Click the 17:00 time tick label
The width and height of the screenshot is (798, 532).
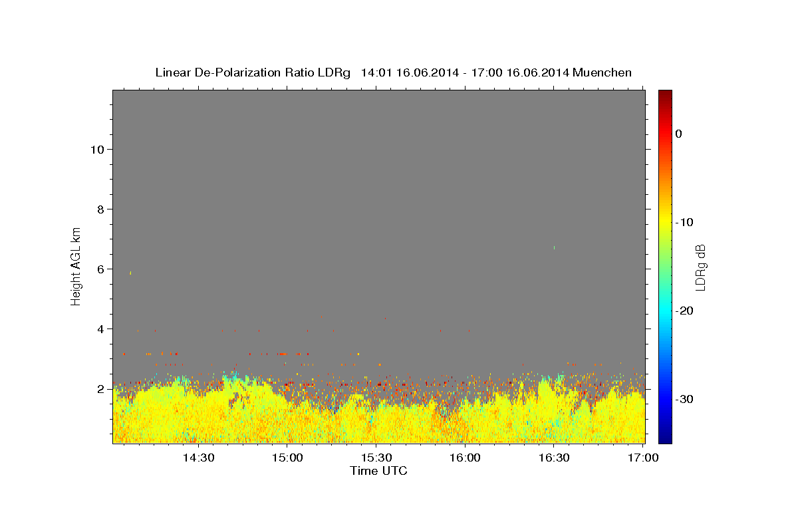642,458
